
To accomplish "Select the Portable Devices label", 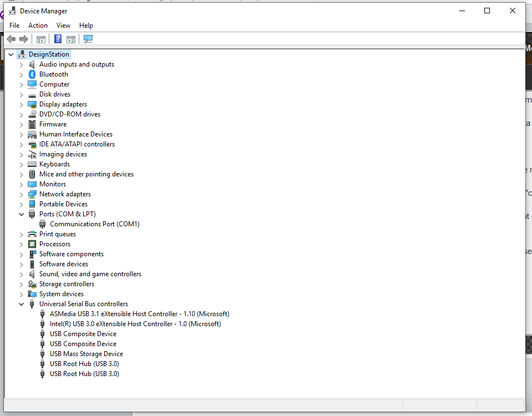I will click(63, 204).
